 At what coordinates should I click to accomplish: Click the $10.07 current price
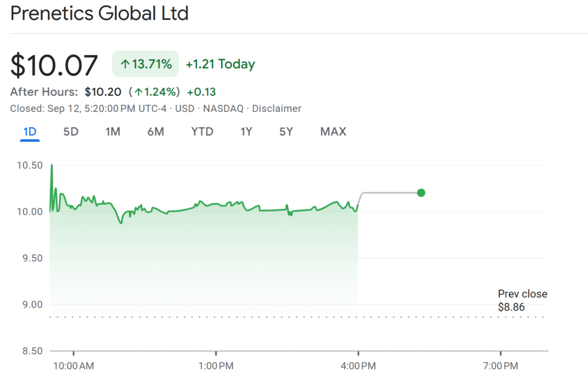click(x=54, y=65)
